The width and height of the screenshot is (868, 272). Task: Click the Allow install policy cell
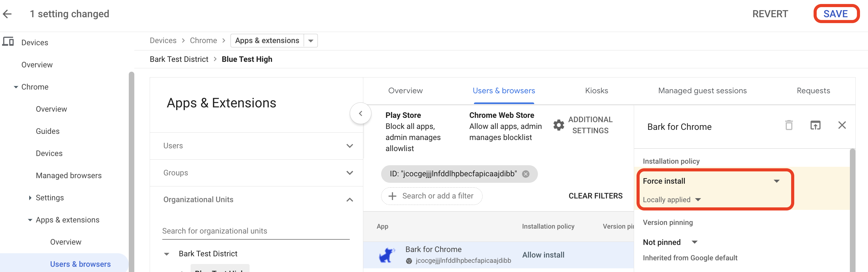[x=543, y=255]
